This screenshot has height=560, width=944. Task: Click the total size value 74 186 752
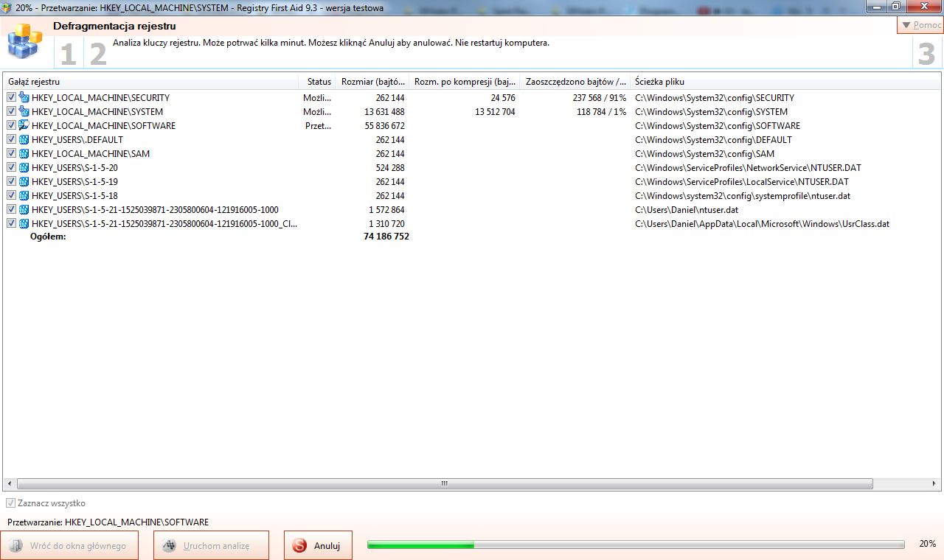(x=386, y=237)
